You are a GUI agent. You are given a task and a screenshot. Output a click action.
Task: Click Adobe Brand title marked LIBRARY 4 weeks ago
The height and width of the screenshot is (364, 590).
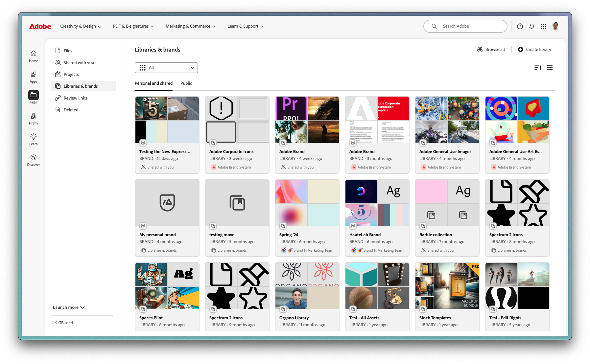[x=292, y=151]
